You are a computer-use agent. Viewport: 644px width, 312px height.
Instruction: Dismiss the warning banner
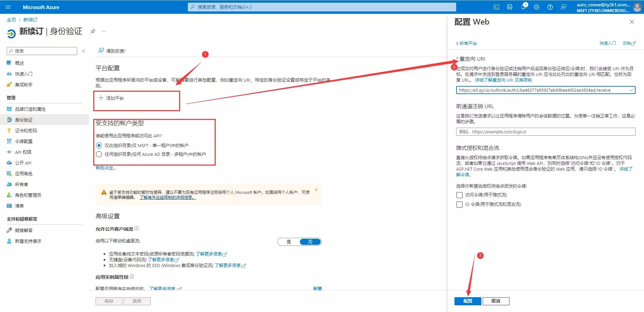pos(316,190)
